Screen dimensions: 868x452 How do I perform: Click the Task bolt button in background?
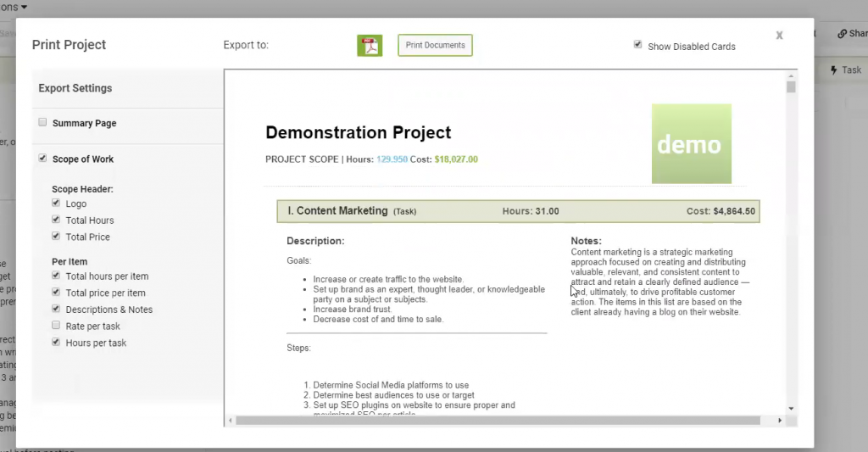846,70
